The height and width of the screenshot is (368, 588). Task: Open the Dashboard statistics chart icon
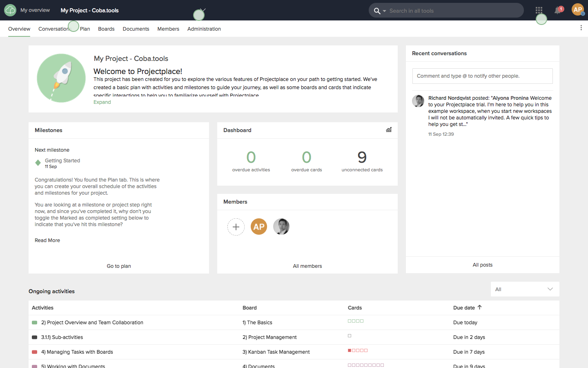388,130
